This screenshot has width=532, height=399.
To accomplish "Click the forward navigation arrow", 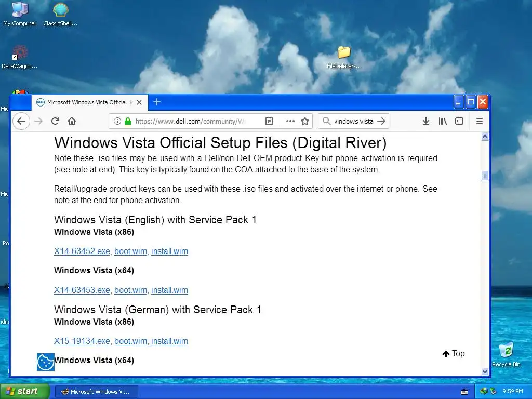I will coord(38,121).
